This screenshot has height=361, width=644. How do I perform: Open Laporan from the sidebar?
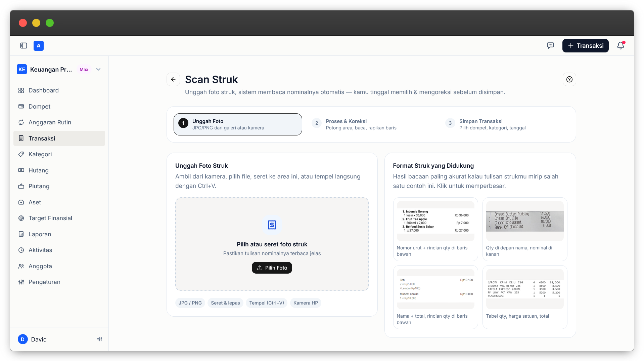click(59, 234)
